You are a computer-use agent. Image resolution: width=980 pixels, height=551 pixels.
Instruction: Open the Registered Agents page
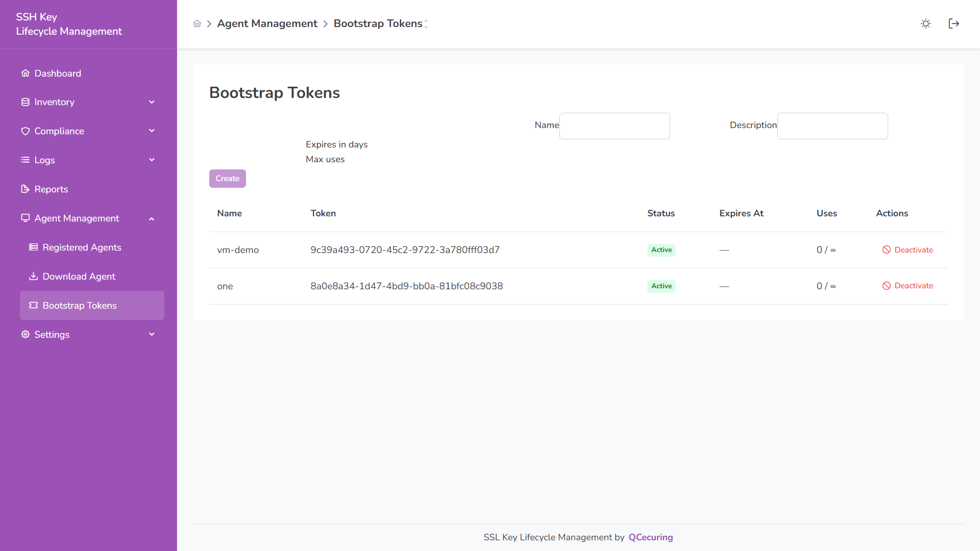pos(82,247)
